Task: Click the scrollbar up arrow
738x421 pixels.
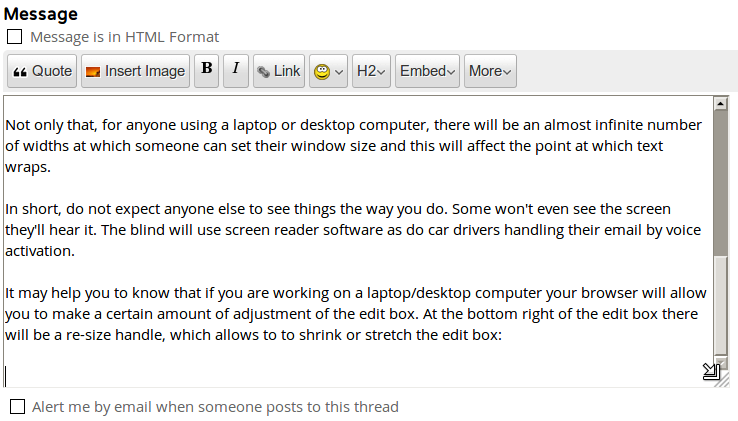Action: coord(719,103)
